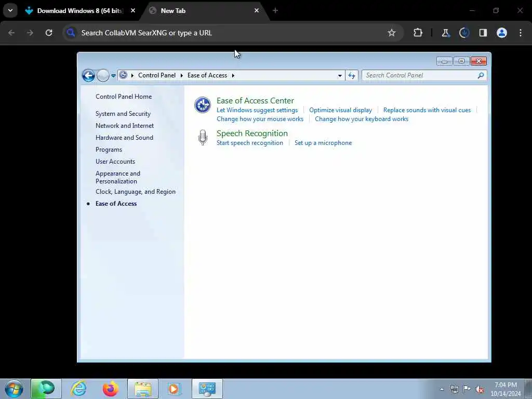Open System and Security category
Image resolution: width=532 pixels, height=399 pixels.
point(123,114)
